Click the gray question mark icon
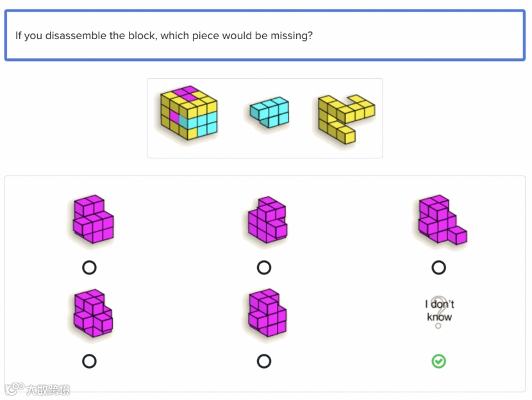The image size is (532, 400). pyautogui.click(x=439, y=312)
